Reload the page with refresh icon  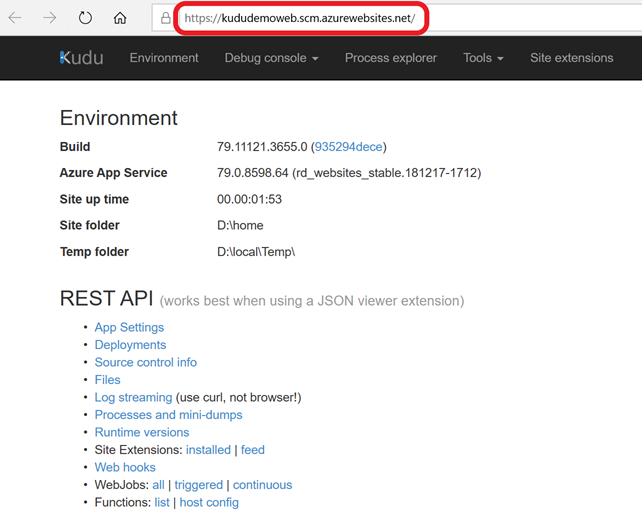coord(85,18)
